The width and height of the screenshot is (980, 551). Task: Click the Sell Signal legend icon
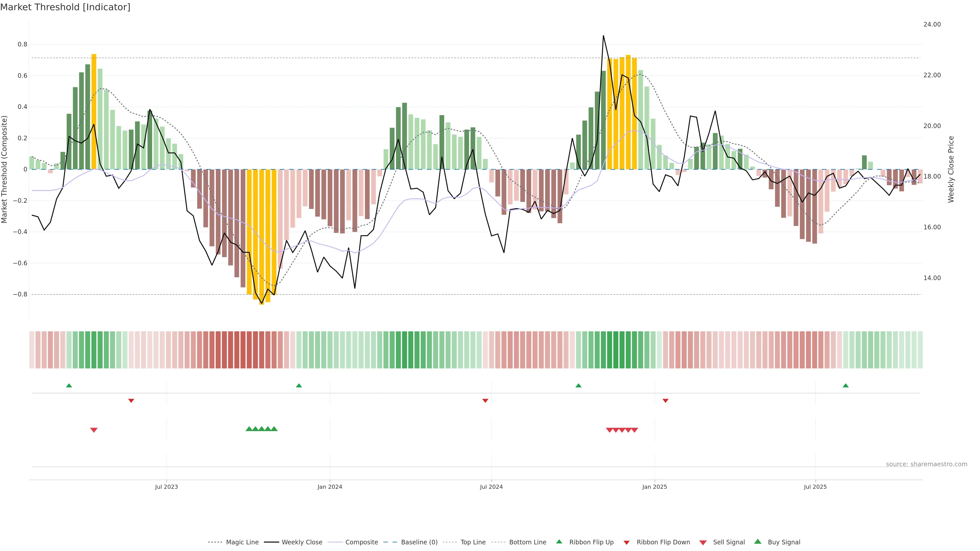tap(703, 543)
